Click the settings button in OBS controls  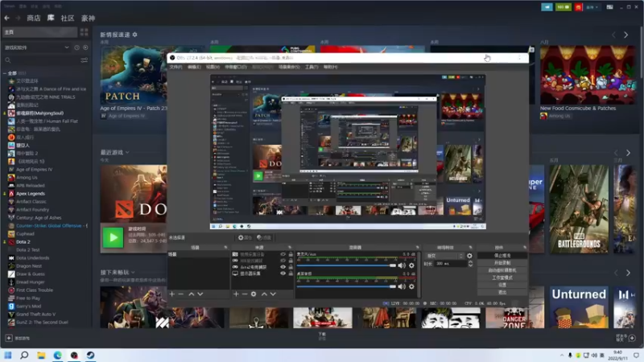pos(502,285)
